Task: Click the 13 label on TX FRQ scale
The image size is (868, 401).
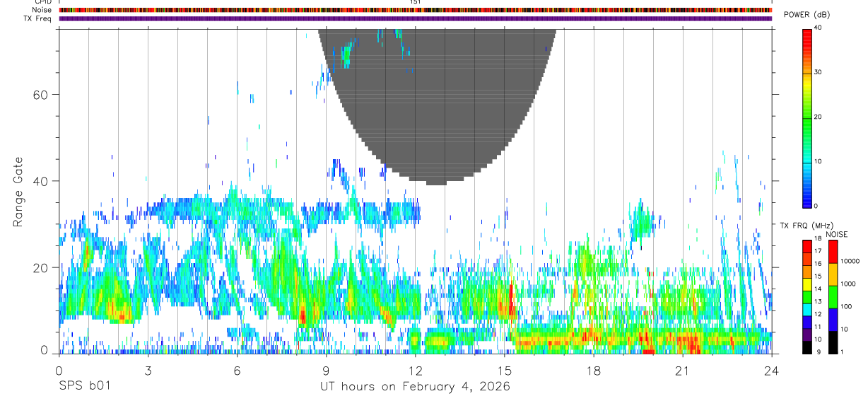Action: pyautogui.click(x=817, y=301)
